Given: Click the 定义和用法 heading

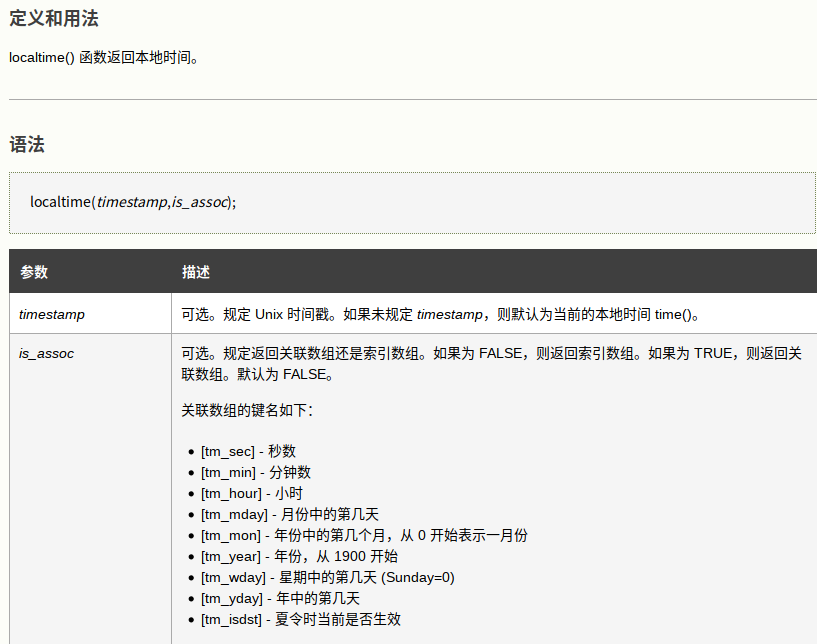Looking at the screenshot, I should click(54, 18).
